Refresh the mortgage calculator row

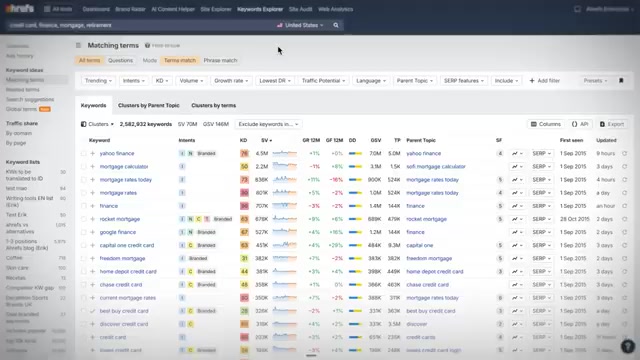624,167
